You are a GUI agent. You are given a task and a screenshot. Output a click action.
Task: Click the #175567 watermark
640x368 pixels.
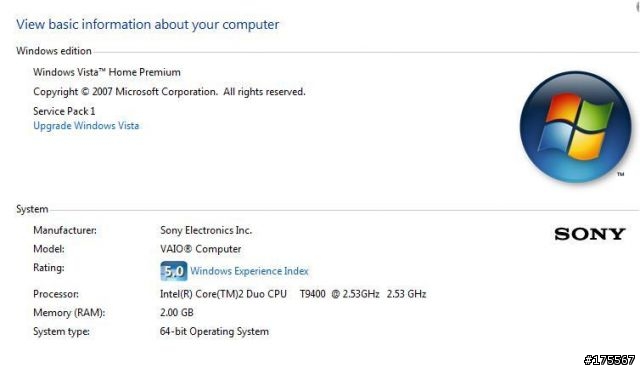pyautogui.click(x=610, y=360)
